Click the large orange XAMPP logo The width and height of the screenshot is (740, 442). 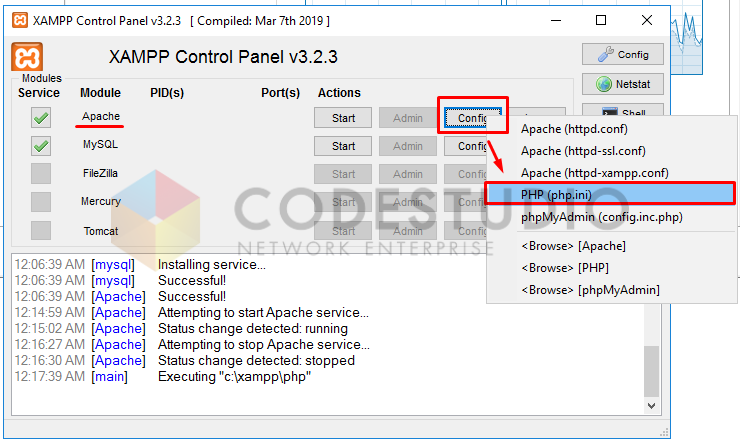coord(27,57)
